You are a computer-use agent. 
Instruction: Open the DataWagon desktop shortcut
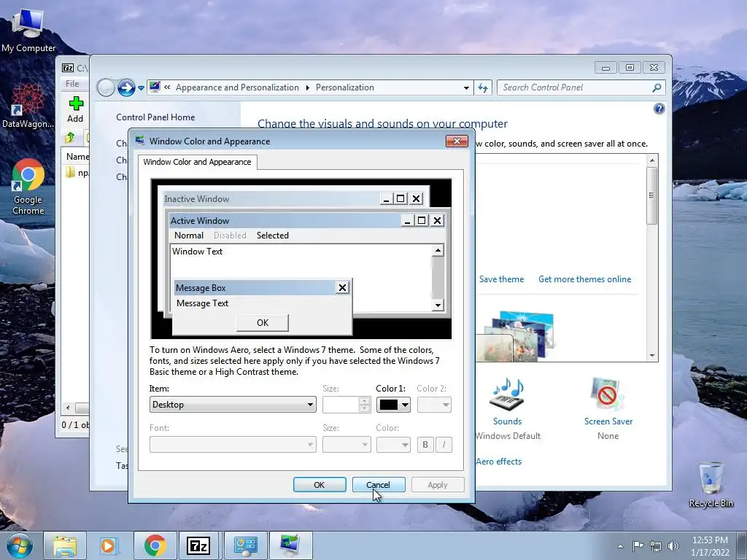(28, 106)
